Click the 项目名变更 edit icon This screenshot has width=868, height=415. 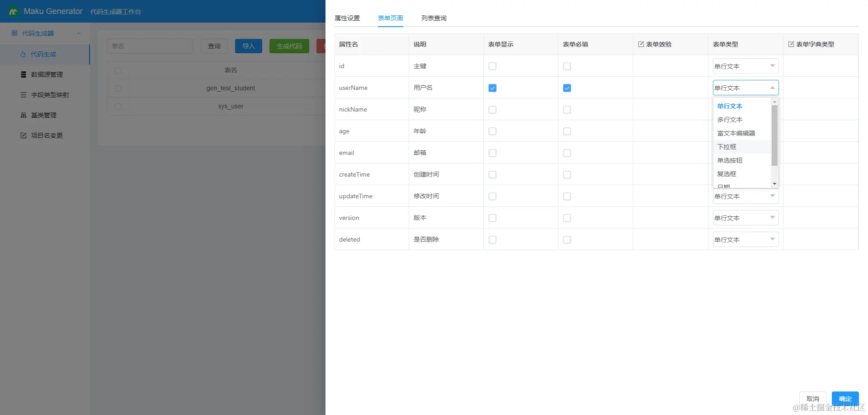point(24,135)
